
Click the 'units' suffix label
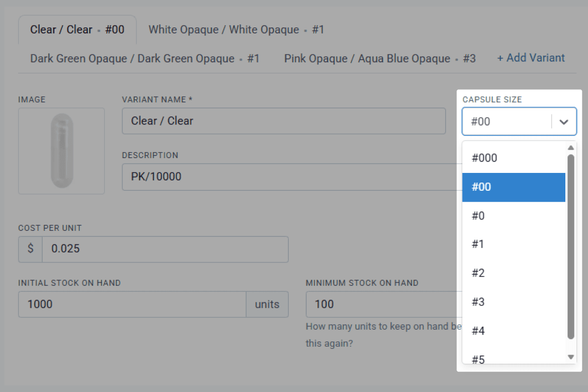coord(267,304)
